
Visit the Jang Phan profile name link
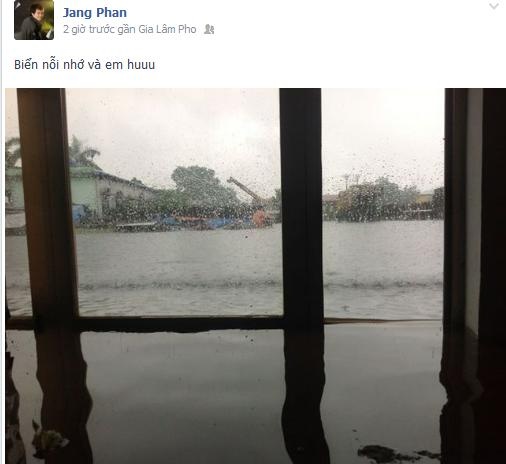95,13
